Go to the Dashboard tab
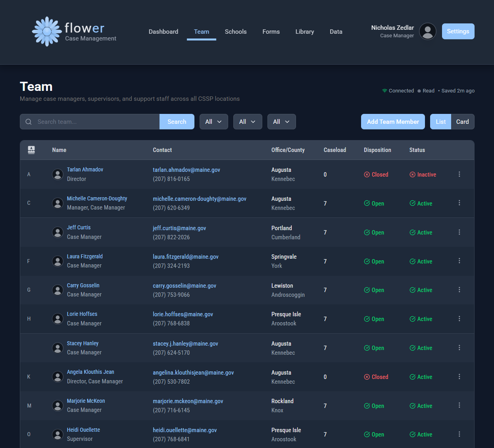The width and height of the screenshot is (494, 448). coord(163,32)
